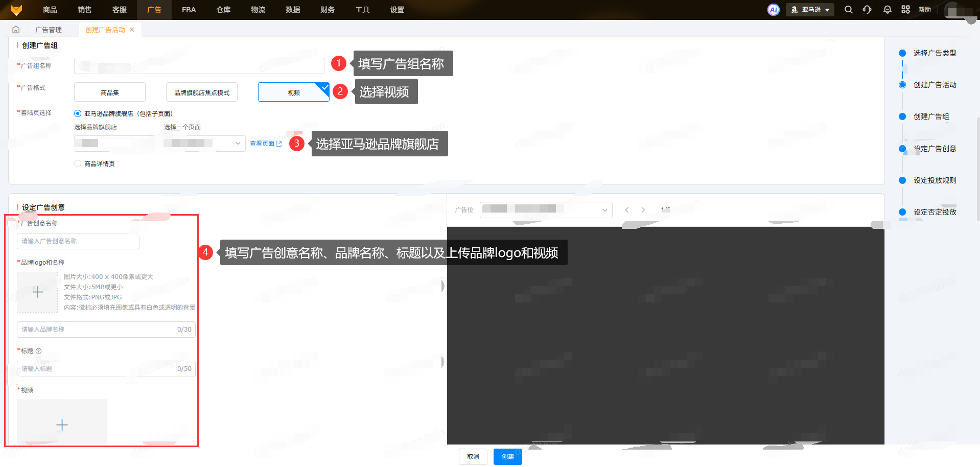Open the 广告位 dropdown
The width and height of the screenshot is (980, 467).
coord(546,209)
